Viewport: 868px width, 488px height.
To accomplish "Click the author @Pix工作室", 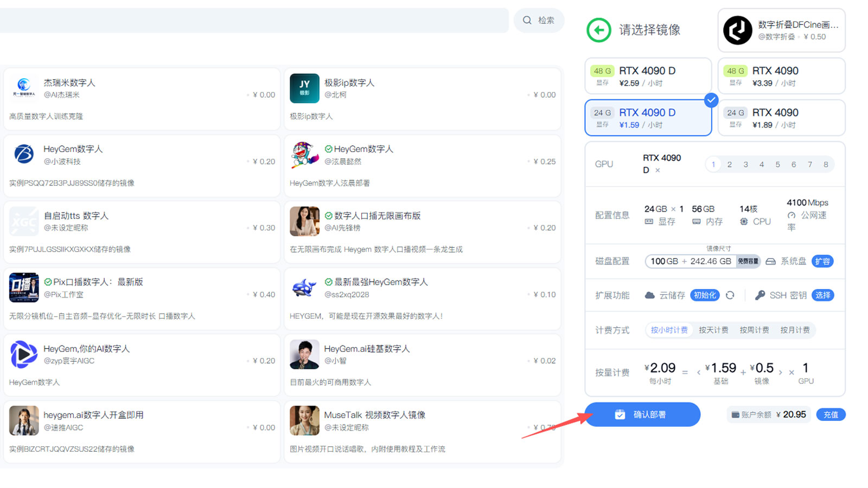I will click(63, 294).
